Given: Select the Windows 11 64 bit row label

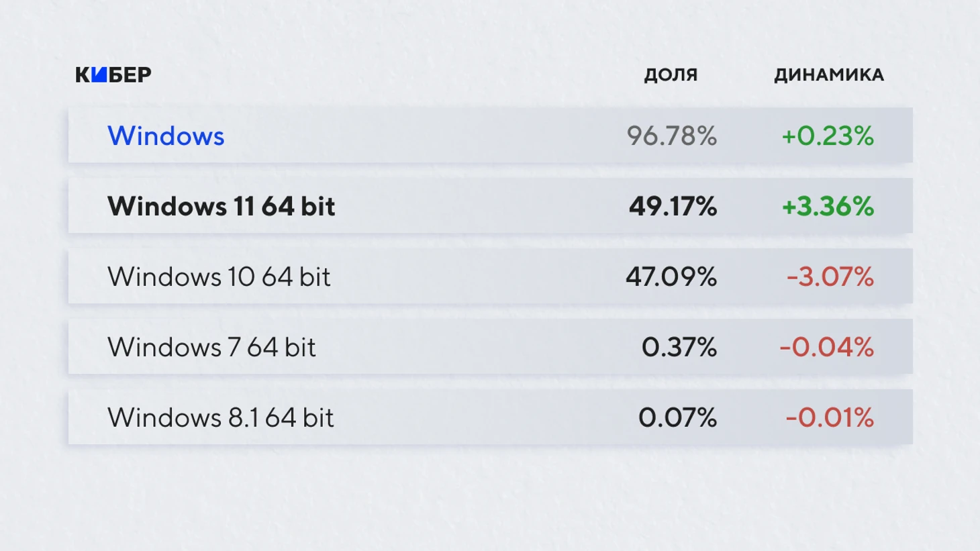Looking at the screenshot, I should pos(221,207).
